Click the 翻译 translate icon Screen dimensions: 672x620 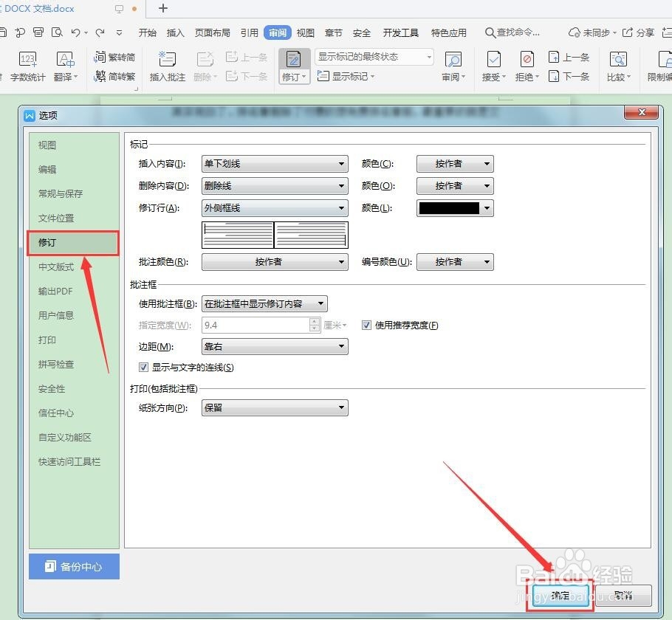tap(64, 66)
